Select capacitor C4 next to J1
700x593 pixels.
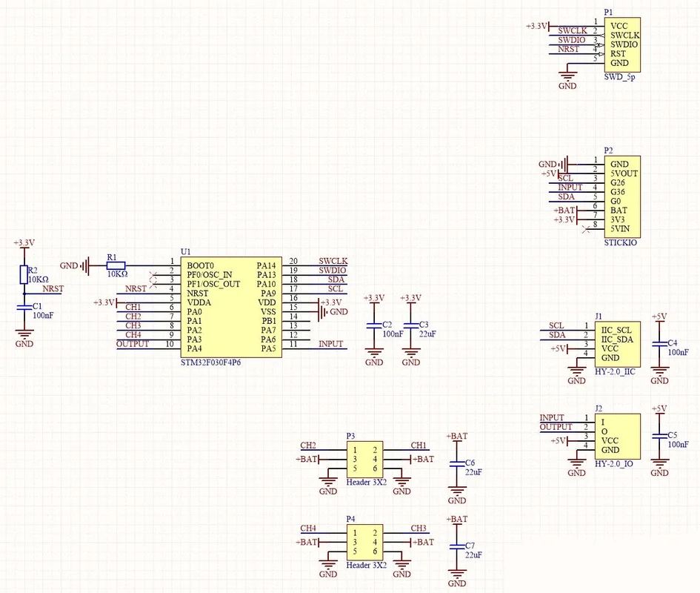[659, 344]
